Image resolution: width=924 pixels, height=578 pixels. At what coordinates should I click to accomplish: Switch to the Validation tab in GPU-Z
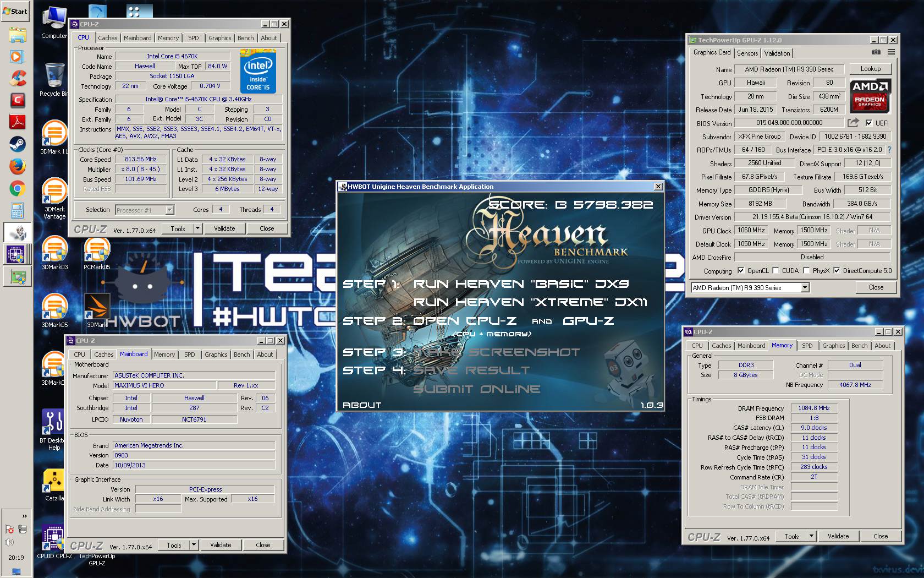tap(777, 53)
